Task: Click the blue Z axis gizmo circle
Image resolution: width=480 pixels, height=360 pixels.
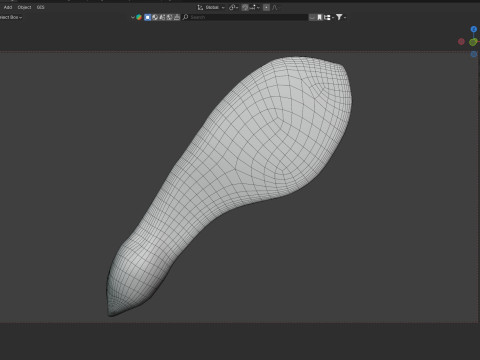Action: point(474,29)
